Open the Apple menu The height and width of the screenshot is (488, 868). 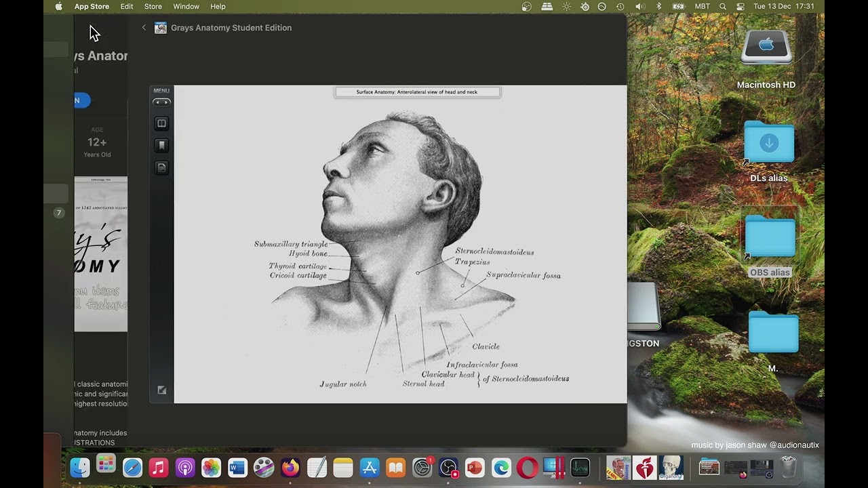[59, 6]
